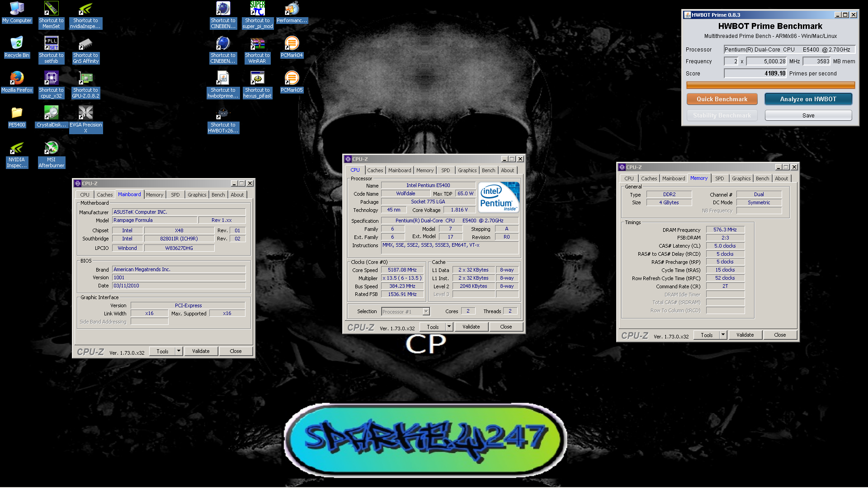This screenshot has width=868, height=488.
Task: Open Bench tab in center CPU-Z window
Action: click(488, 170)
